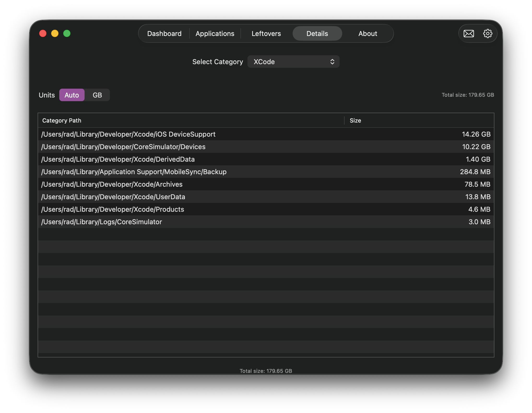This screenshot has height=413, width=532.
Task: Click the 4.6 MB size value
Action: (x=479, y=209)
